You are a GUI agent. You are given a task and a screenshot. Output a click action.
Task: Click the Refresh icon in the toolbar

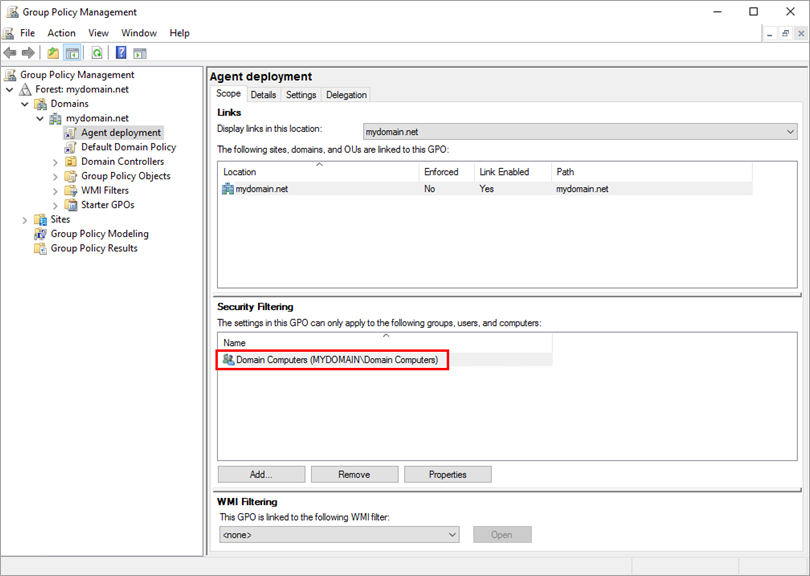(97, 53)
